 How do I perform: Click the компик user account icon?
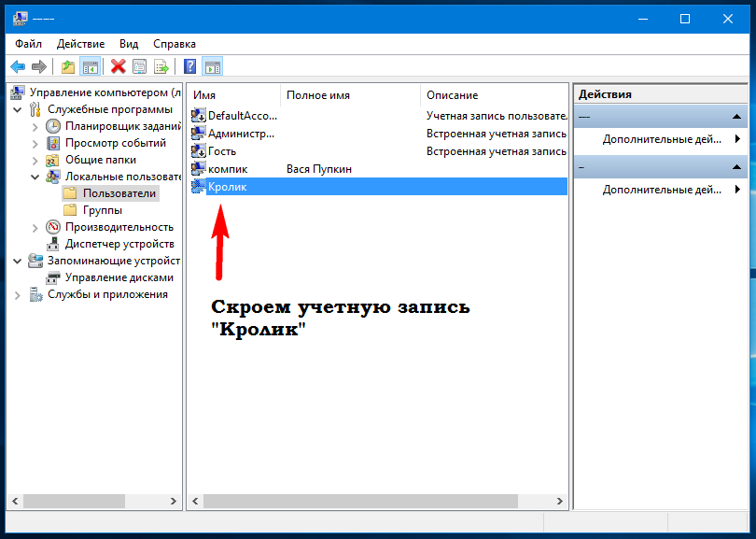[x=198, y=168]
